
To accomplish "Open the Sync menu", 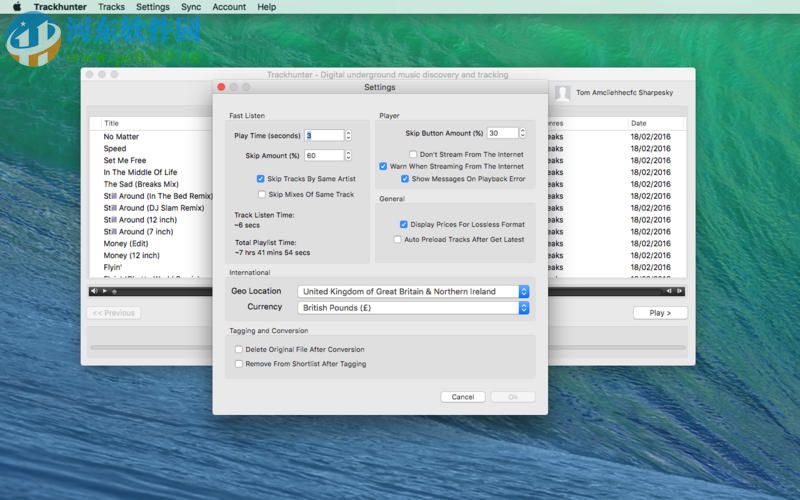I will click(x=191, y=7).
